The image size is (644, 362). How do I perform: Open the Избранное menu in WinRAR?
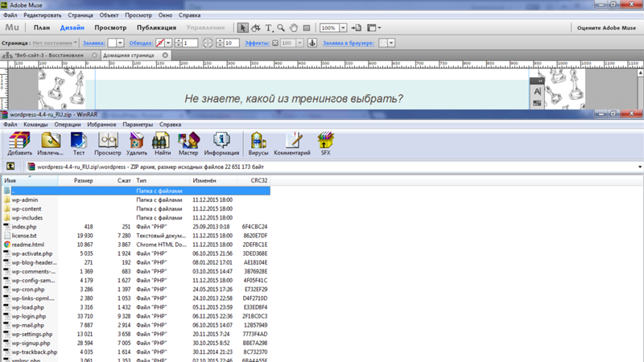pos(102,125)
